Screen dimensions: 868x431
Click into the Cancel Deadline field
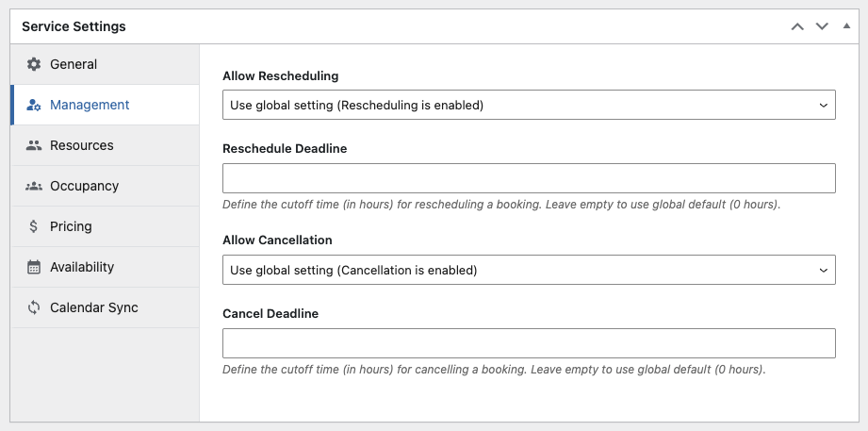528,343
